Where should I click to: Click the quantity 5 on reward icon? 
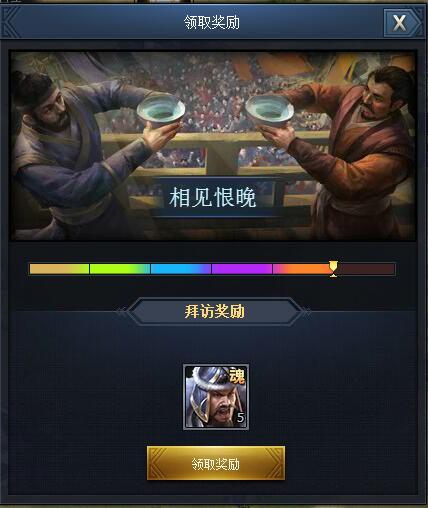click(x=241, y=418)
